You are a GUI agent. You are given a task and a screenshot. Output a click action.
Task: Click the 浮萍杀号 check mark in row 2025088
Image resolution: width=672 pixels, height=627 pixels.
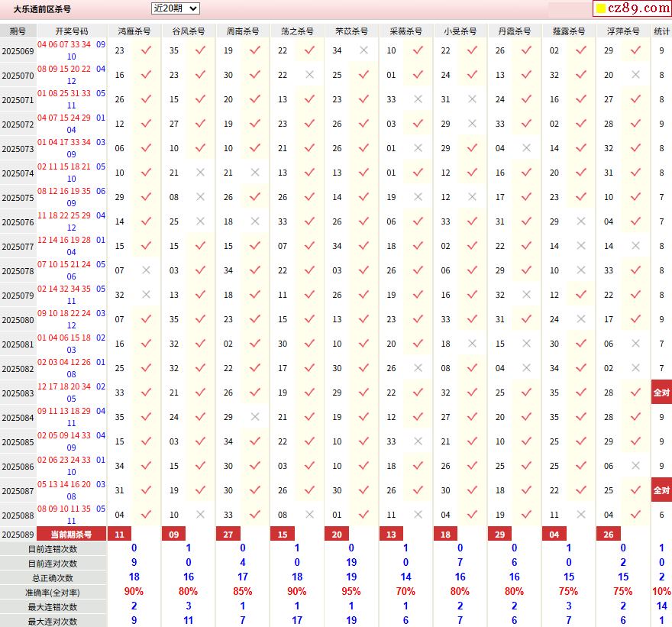coord(635,514)
